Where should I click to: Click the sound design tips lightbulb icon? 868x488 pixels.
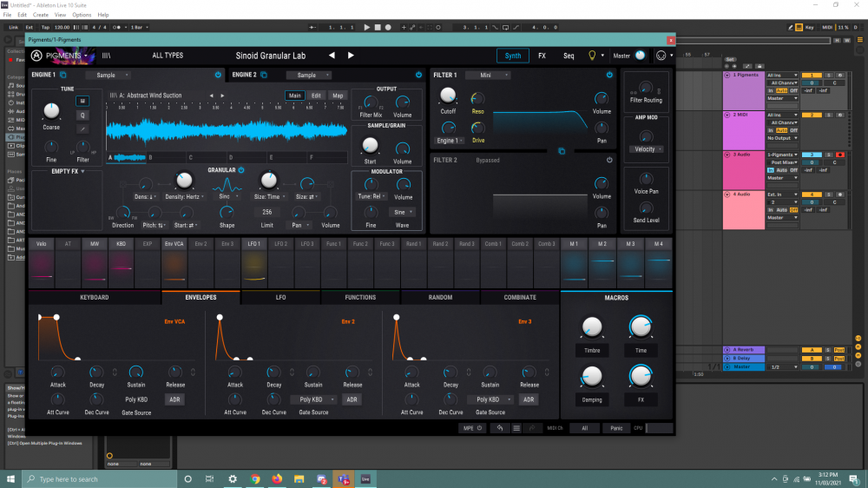pos(592,56)
